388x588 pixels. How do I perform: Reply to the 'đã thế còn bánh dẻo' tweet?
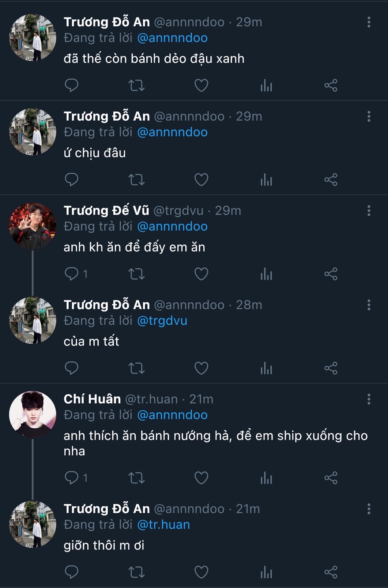pos(72,85)
